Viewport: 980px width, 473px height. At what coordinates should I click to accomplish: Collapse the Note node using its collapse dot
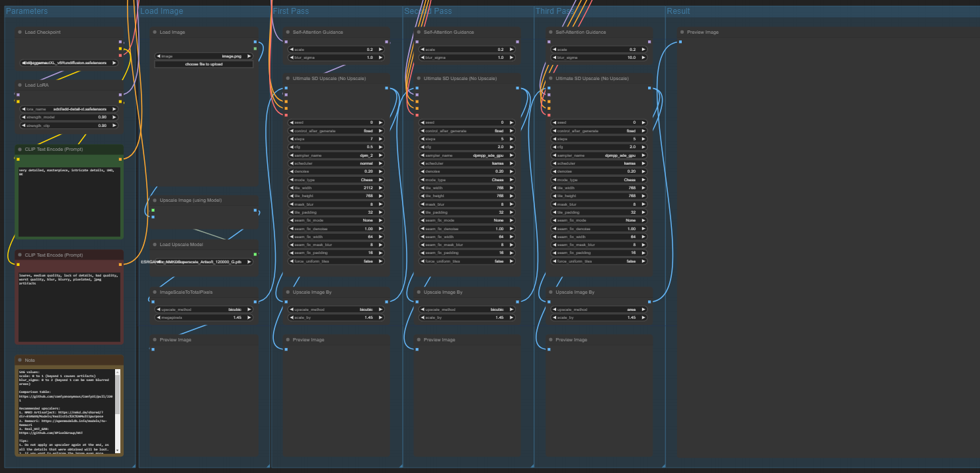tap(19, 360)
